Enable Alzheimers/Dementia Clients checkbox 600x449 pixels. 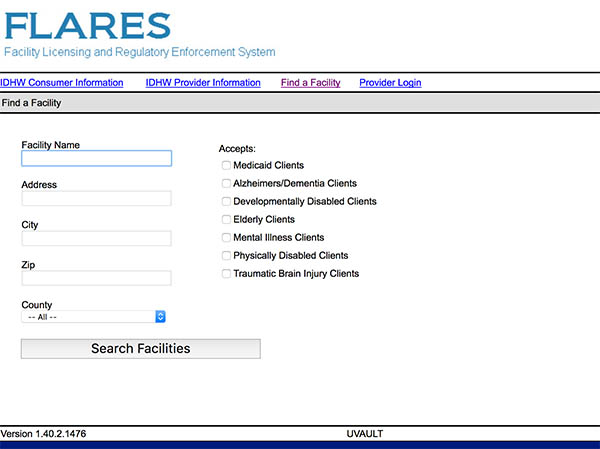pyautogui.click(x=226, y=183)
